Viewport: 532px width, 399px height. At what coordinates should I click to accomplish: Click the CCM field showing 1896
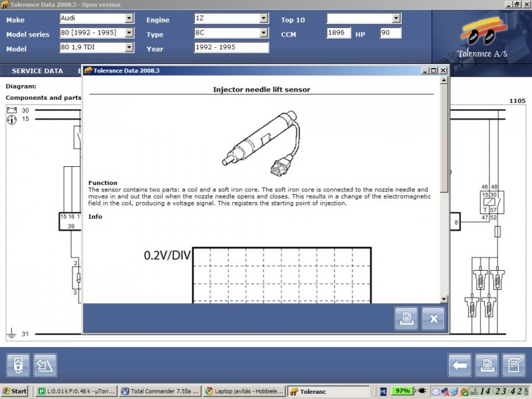click(338, 33)
